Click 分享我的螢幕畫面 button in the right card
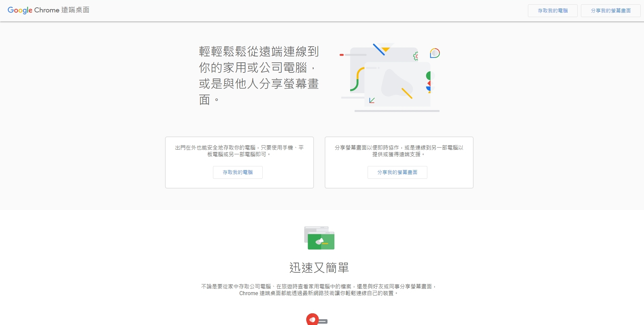 pyautogui.click(x=397, y=172)
